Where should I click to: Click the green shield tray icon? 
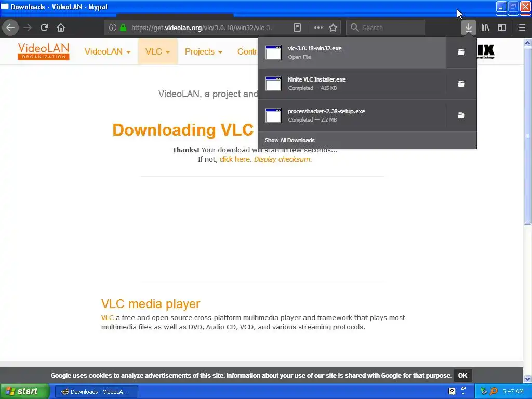point(484,391)
